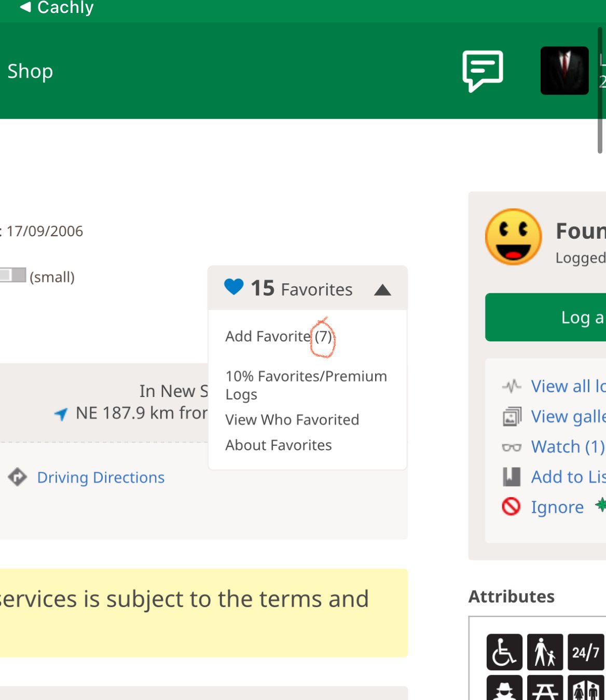Click the wheelchair accessible attribute icon
Viewport: 606px width, 700px height.
pyautogui.click(x=504, y=652)
